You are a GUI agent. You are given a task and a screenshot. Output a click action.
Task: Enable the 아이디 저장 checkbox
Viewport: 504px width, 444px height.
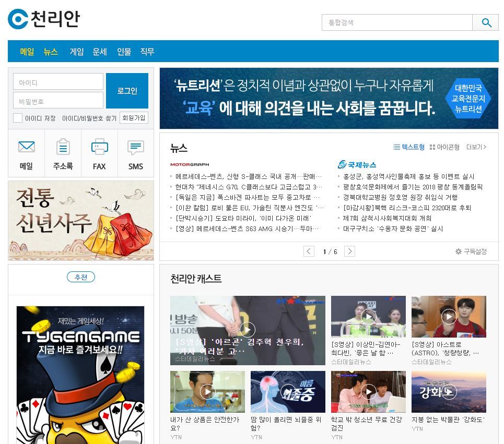point(17,118)
